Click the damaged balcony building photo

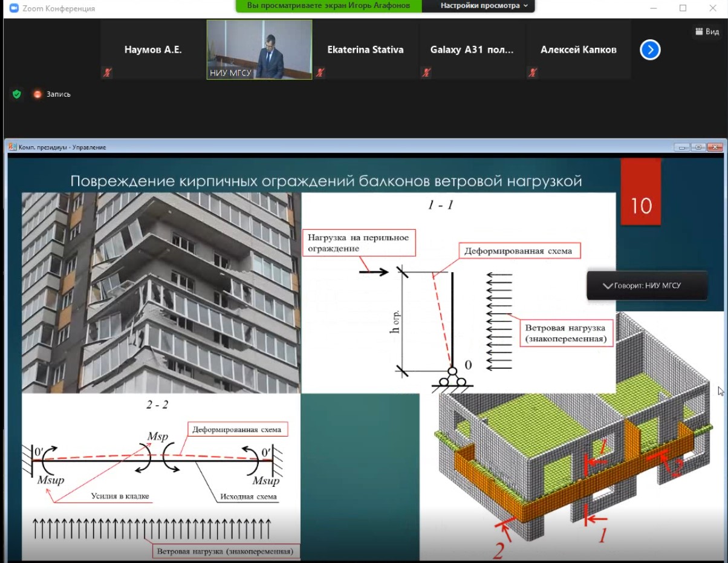(161, 293)
